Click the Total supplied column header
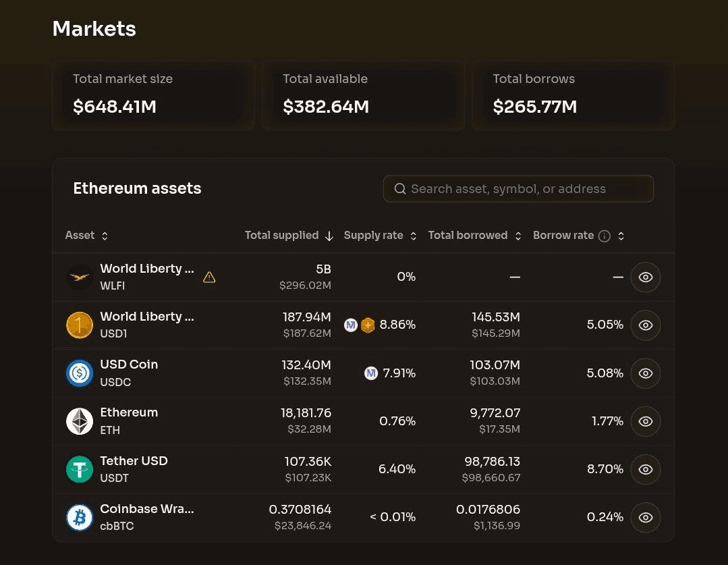The width and height of the screenshot is (728, 565). point(281,236)
